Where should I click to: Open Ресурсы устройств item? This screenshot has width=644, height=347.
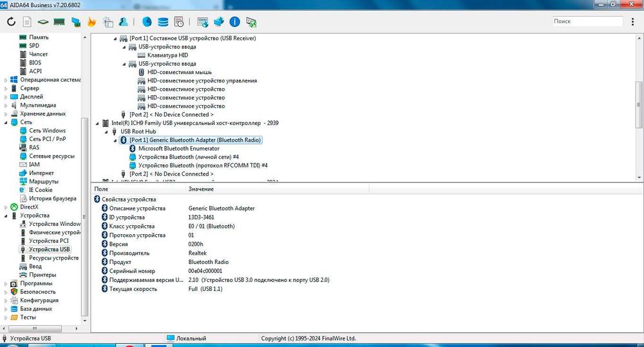54,258
